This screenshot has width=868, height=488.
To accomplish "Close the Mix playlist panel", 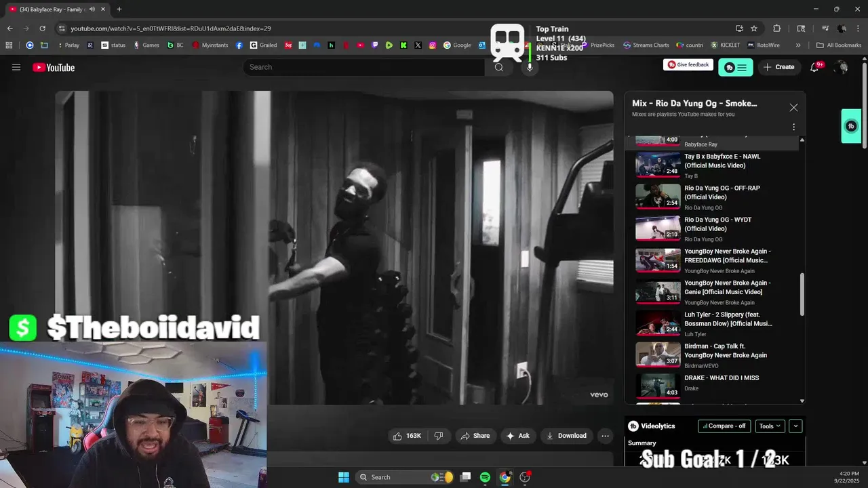I will 793,108.
